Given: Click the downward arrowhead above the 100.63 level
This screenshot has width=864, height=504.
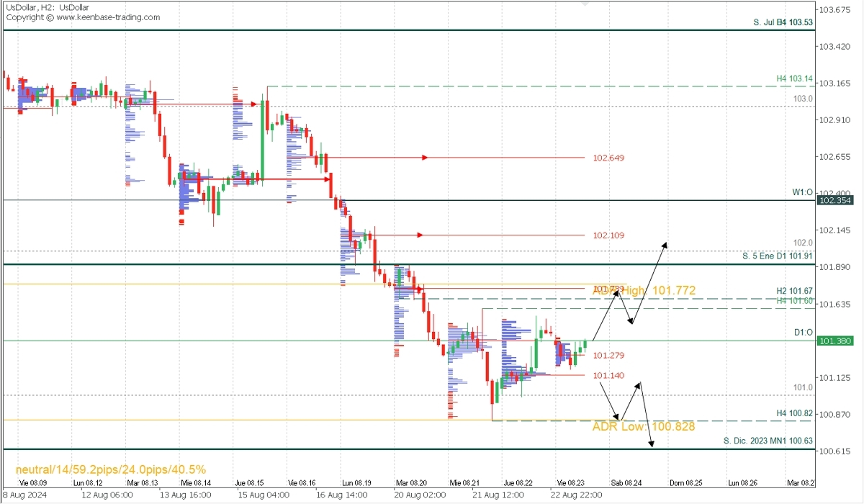Looking at the screenshot, I should pos(651,444).
